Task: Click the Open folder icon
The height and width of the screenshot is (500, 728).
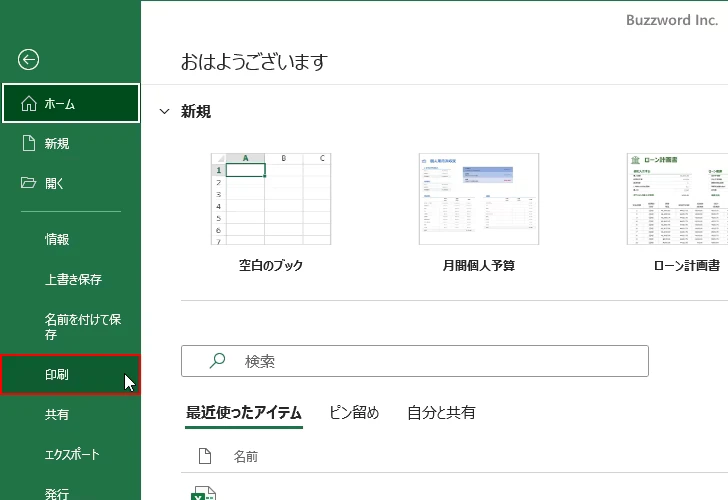Action: [28, 182]
